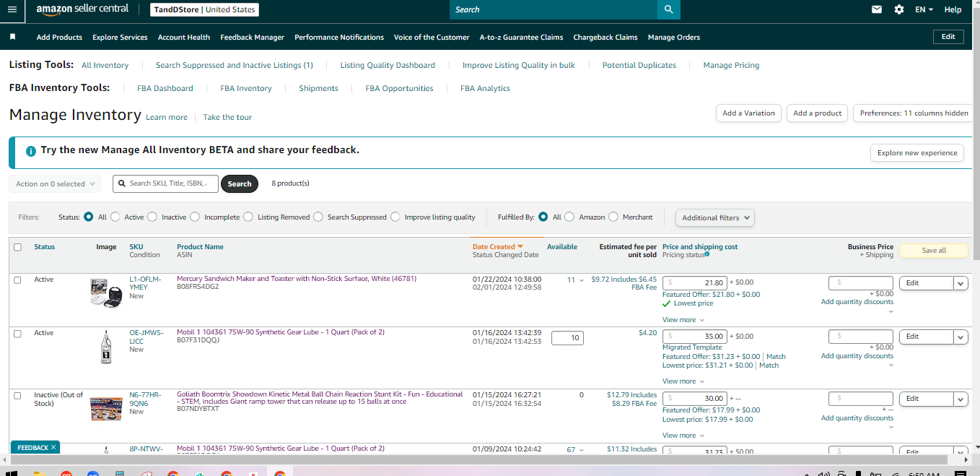Select Fulfilled By Amazon radio
Image resolution: width=980 pixels, height=476 pixels.
pyautogui.click(x=569, y=217)
